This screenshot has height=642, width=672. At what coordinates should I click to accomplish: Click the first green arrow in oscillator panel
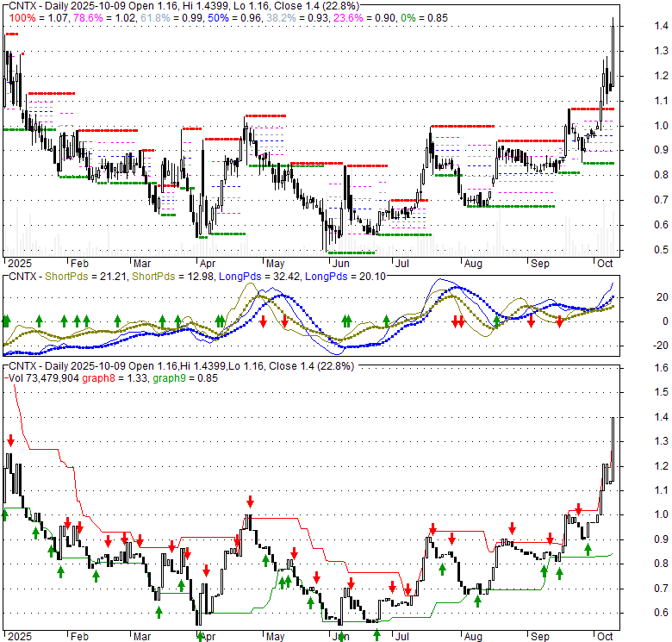(6, 321)
